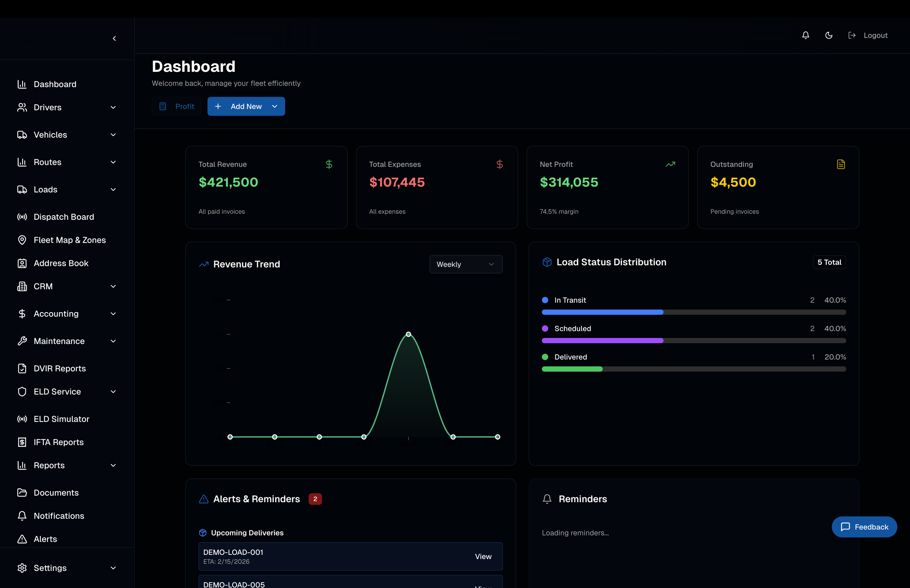Collapse the sidebar with the left chevron
The height and width of the screenshot is (588, 910).
pos(114,39)
